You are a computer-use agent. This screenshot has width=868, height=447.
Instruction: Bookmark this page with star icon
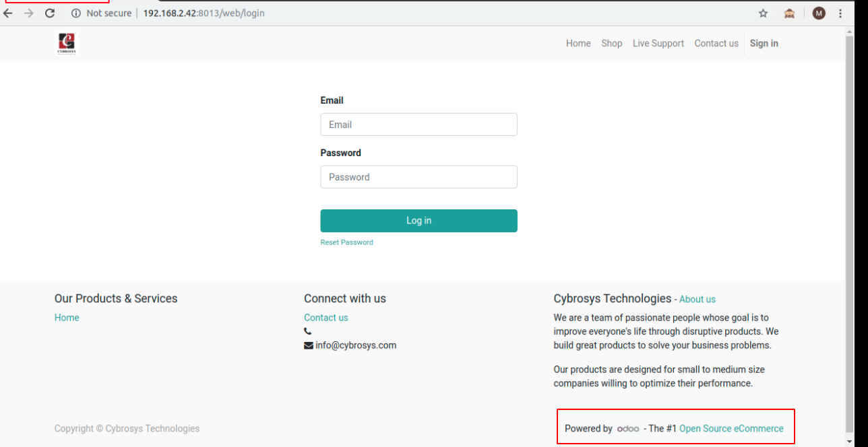(763, 13)
